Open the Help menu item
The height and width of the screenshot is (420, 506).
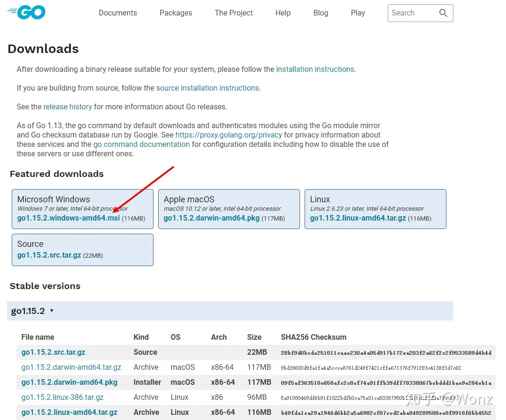pos(283,13)
